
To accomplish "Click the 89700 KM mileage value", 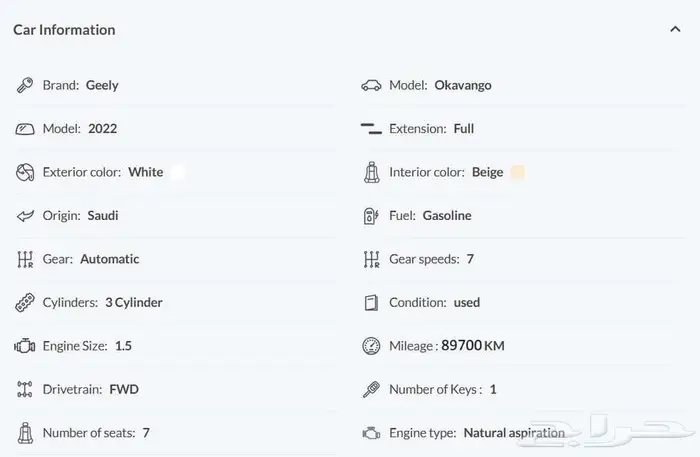I will [x=472, y=346].
